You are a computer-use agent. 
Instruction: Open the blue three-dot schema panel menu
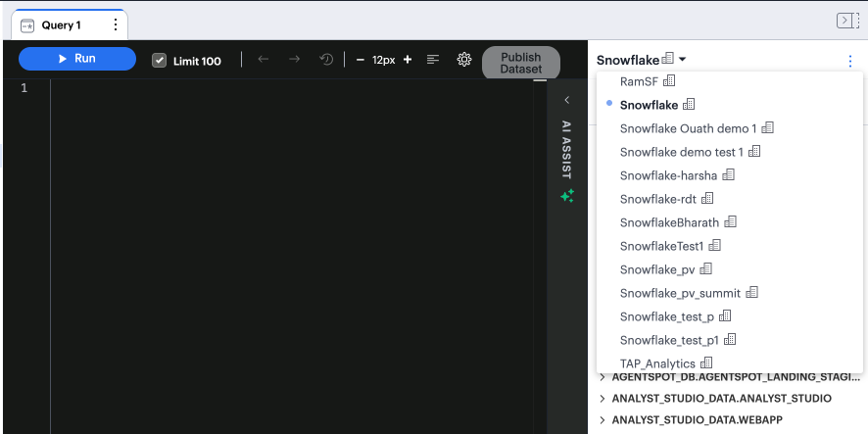pyautogui.click(x=850, y=62)
